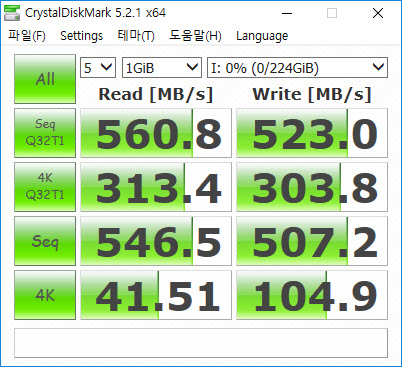Screen dimensions: 402x367
Task: Open the Language menu
Action: click(x=262, y=35)
